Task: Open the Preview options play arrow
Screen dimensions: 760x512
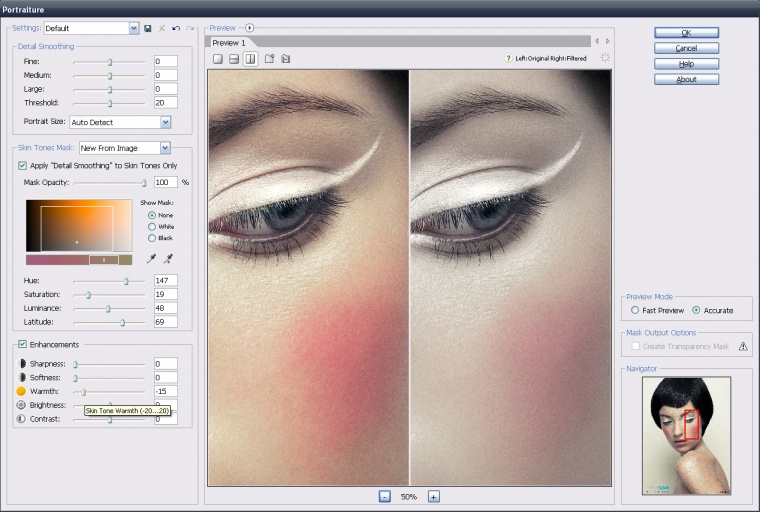Action: [249, 28]
